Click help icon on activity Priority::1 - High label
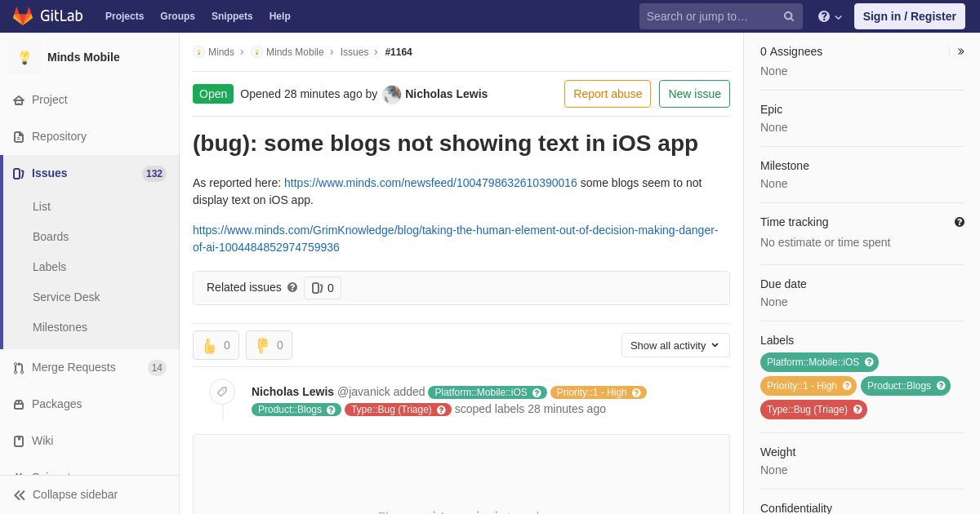This screenshot has height=514, width=980. coord(636,392)
